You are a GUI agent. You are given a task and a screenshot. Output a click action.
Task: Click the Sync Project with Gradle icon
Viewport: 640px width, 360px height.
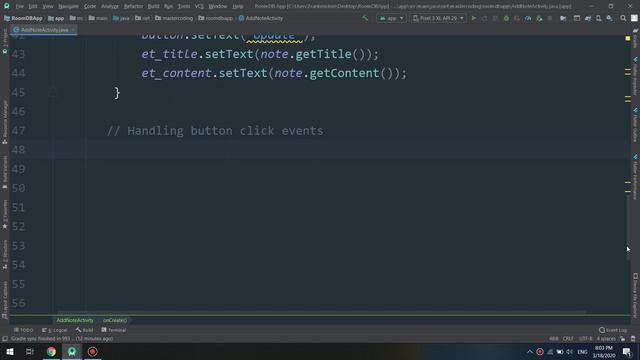point(588,18)
